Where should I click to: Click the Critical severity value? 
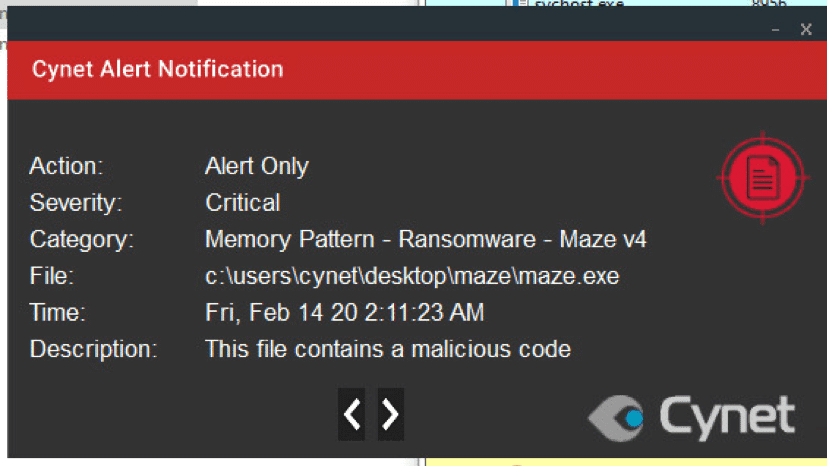[x=243, y=202]
